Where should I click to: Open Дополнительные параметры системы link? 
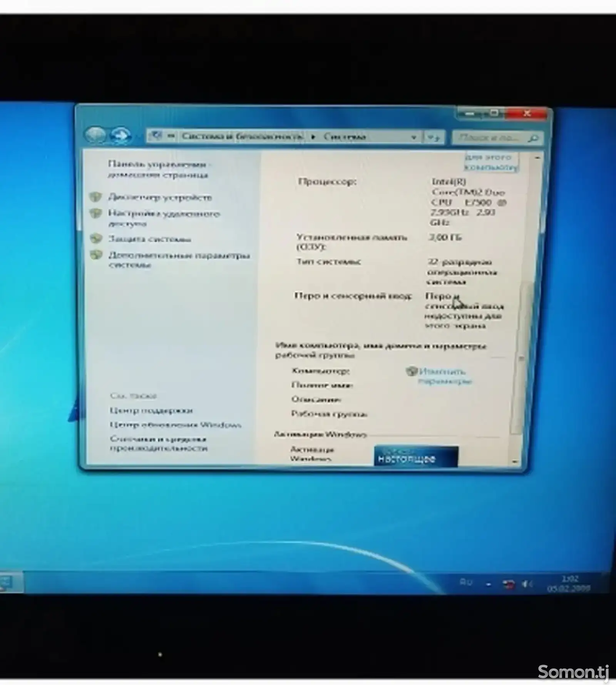[x=179, y=260]
